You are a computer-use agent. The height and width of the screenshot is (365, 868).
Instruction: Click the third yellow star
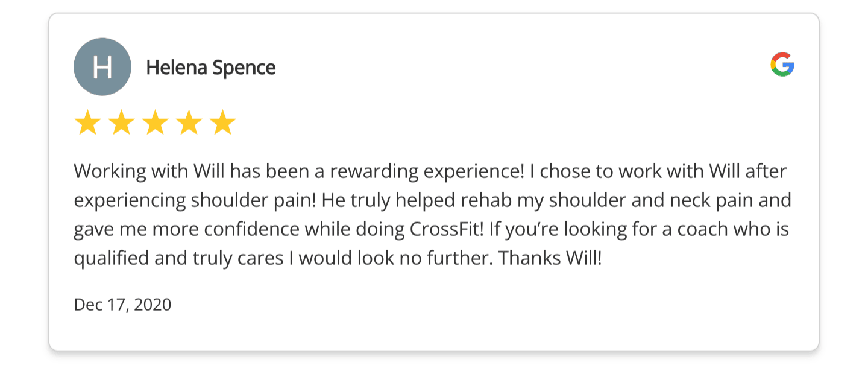point(155,123)
